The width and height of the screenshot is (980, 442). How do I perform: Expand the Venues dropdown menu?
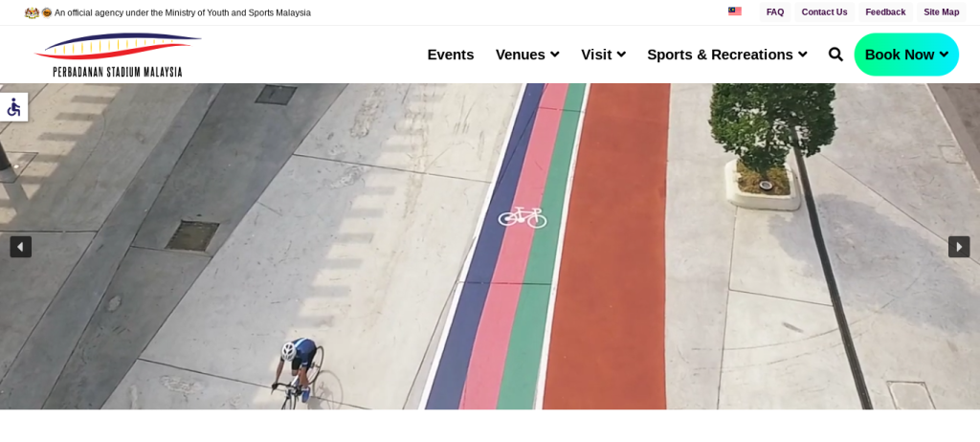click(x=526, y=55)
